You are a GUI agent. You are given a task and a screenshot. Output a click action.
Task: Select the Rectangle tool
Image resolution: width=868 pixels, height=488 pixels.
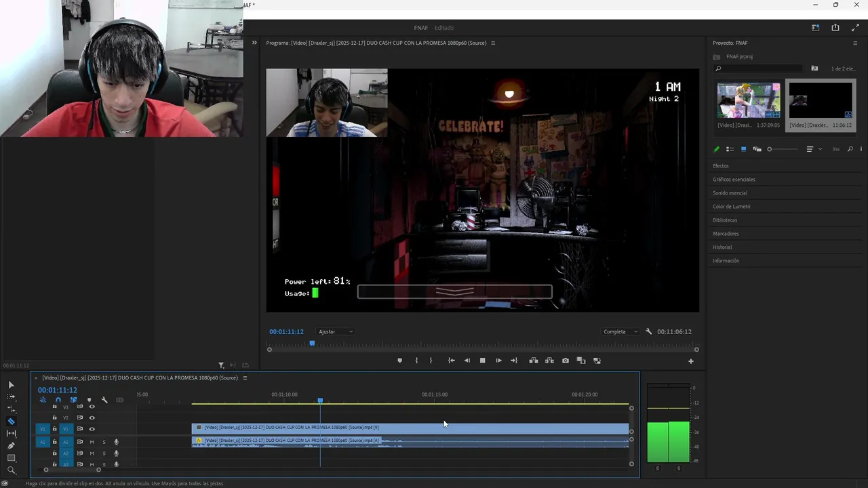pyautogui.click(x=11, y=457)
